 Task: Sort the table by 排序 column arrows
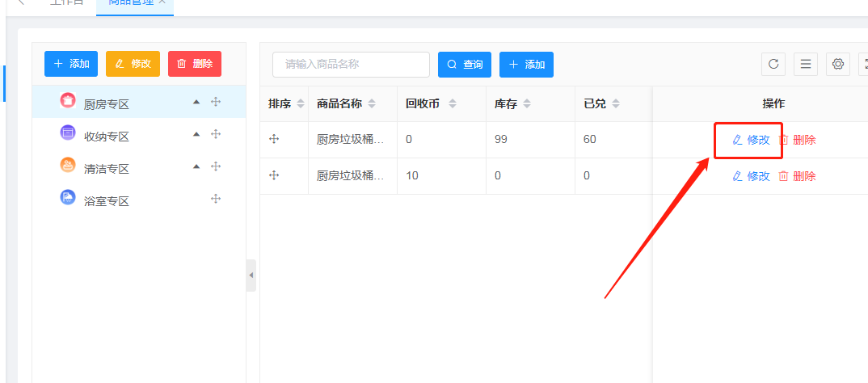[x=301, y=103]
